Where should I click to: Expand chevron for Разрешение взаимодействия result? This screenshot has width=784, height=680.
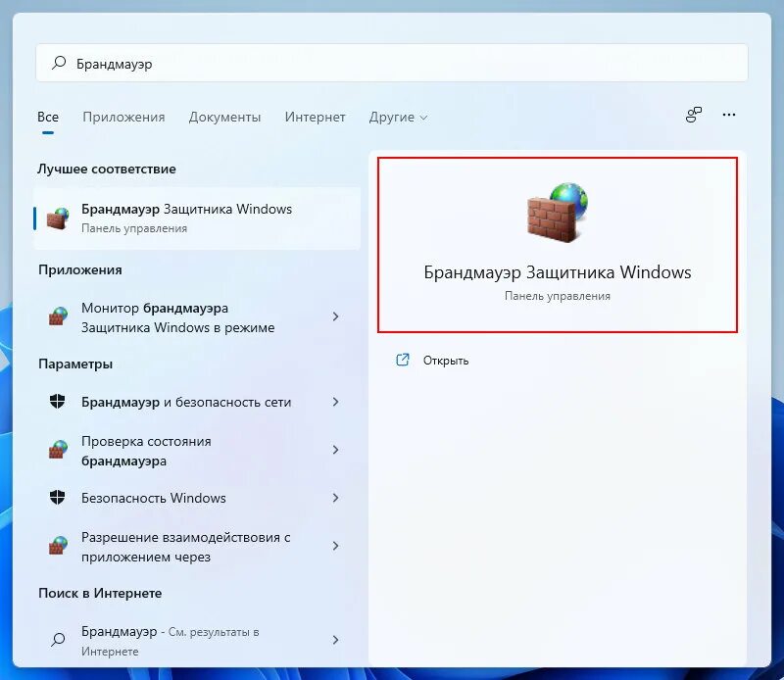coord(335,546)
